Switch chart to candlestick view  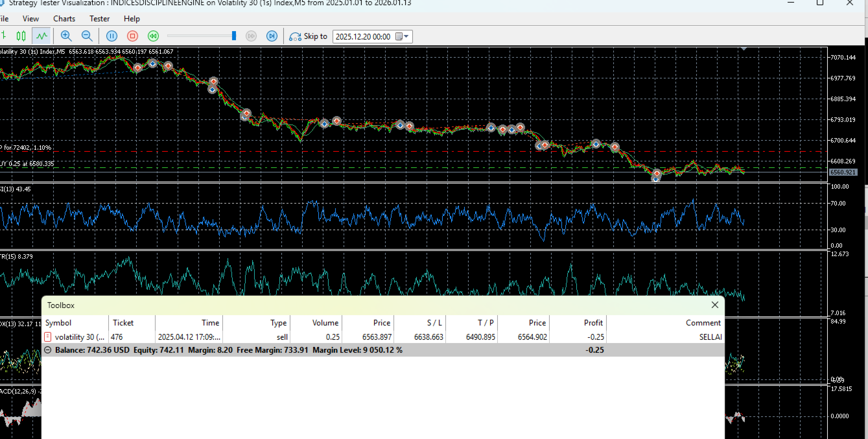[21, 36]
